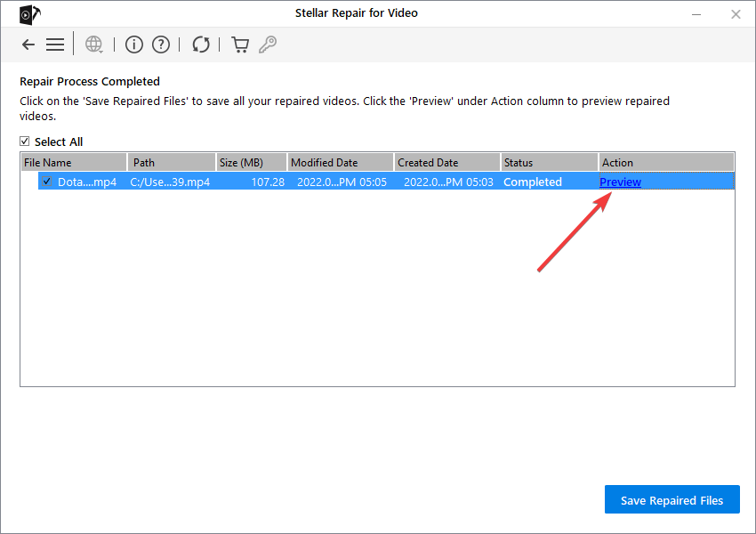This screenshot has width=756, height=534.
Task: Open the globe language dropdown
Action: [x=93, y=44]
